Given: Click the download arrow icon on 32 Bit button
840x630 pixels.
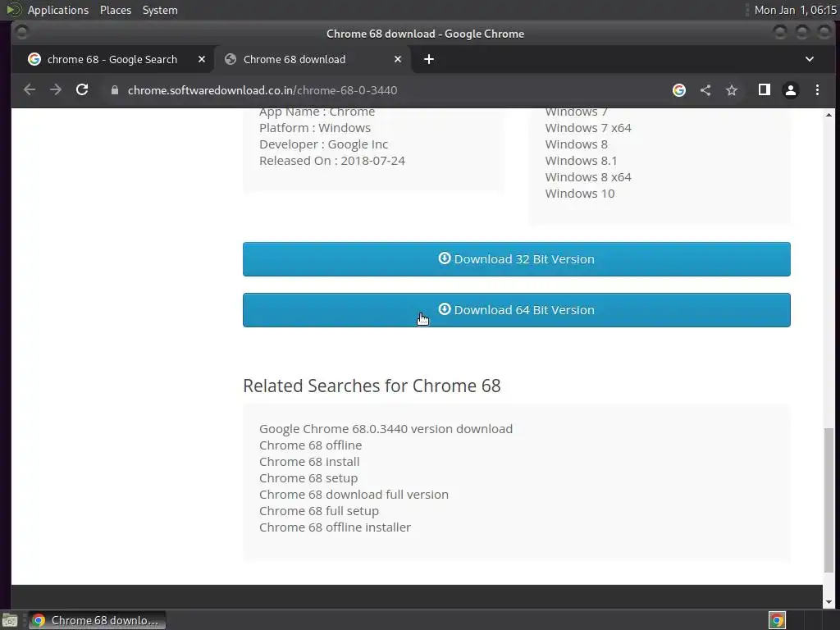Looking at the screenshot, I should click(444, 258).
